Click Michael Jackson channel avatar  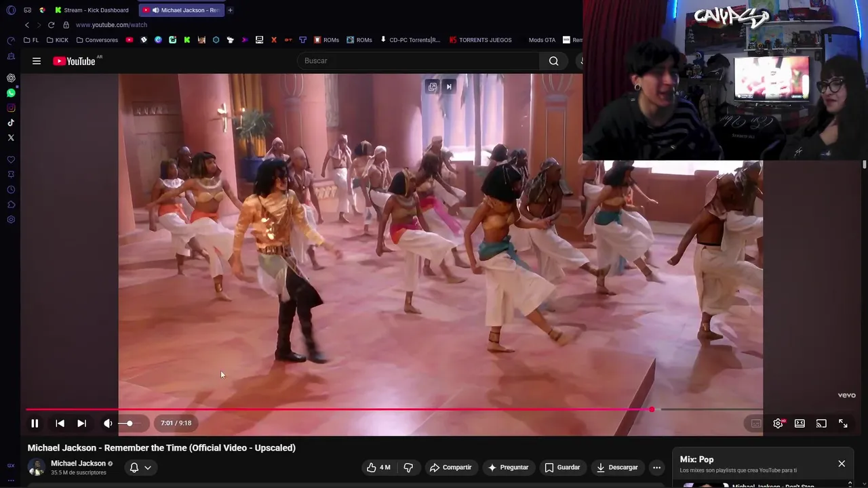[36, 468]
